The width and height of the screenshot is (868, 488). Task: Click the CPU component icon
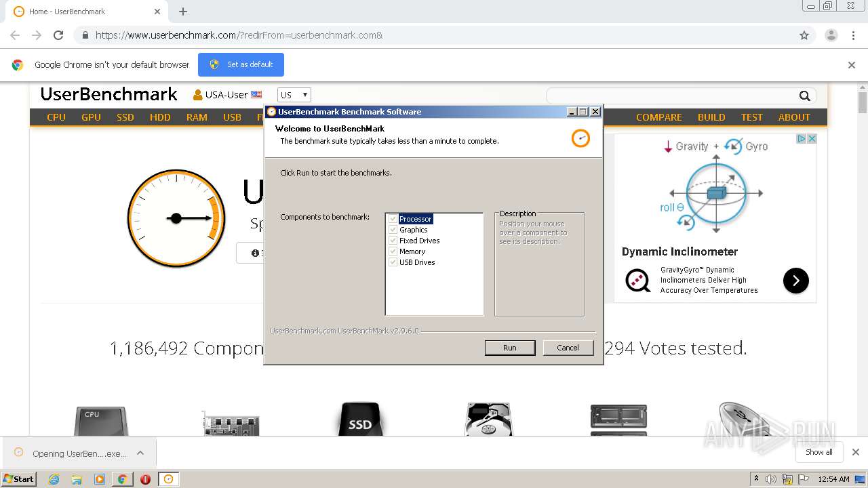tap(100, 421)
